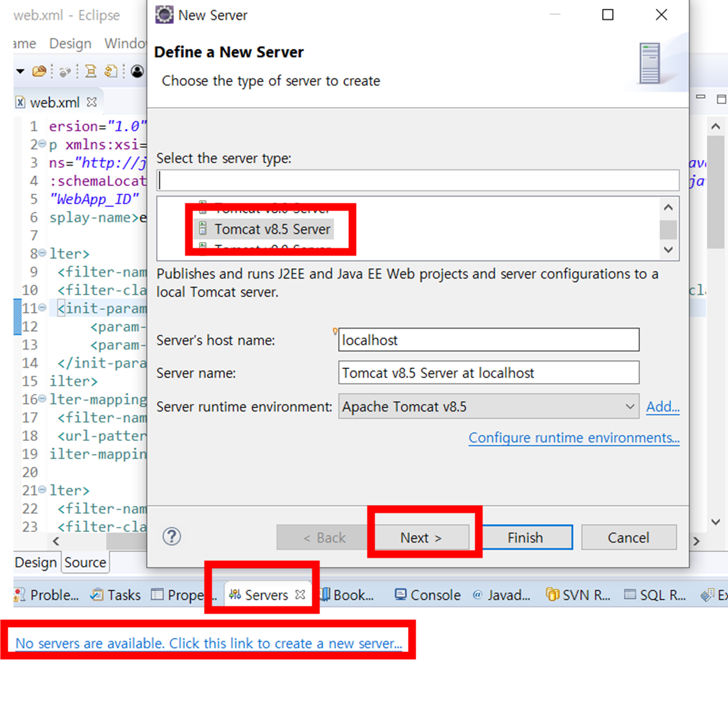This screenshot has height=722, width=728.
Task: Open the Console view tab
Action: (x=428, y=595)
